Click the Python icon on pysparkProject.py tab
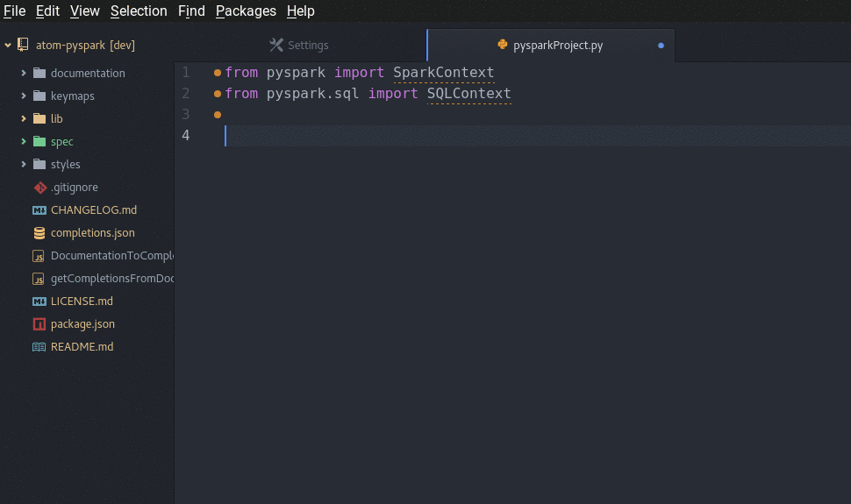 503,45
